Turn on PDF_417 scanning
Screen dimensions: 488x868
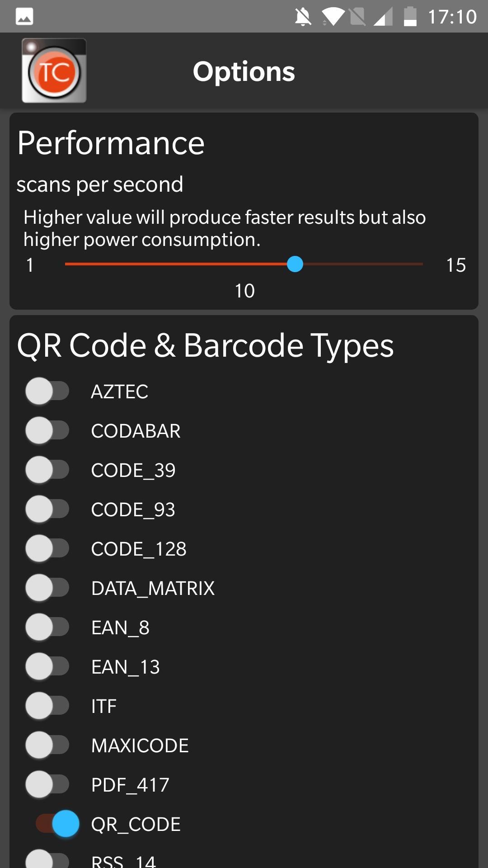[47, 784]
